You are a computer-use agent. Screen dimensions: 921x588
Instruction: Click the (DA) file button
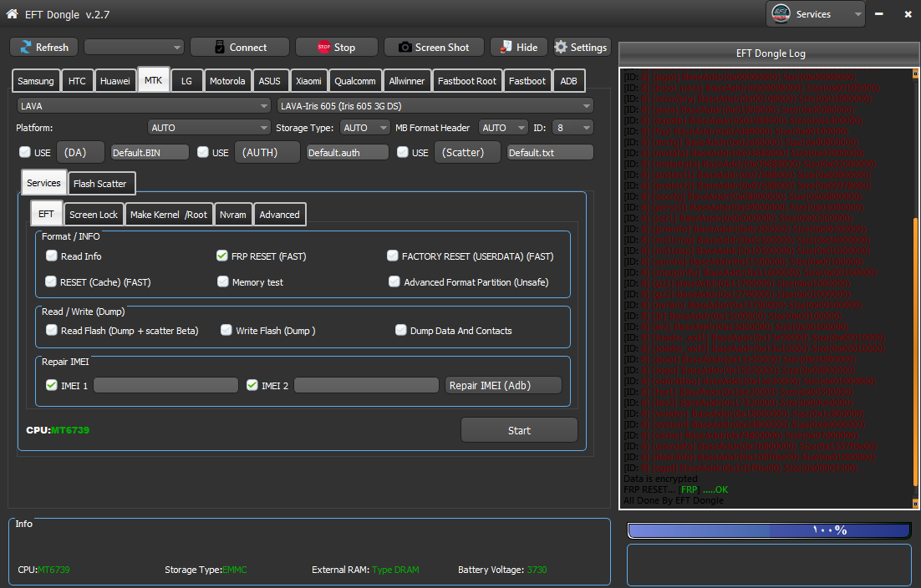click(x=80, y=152)
